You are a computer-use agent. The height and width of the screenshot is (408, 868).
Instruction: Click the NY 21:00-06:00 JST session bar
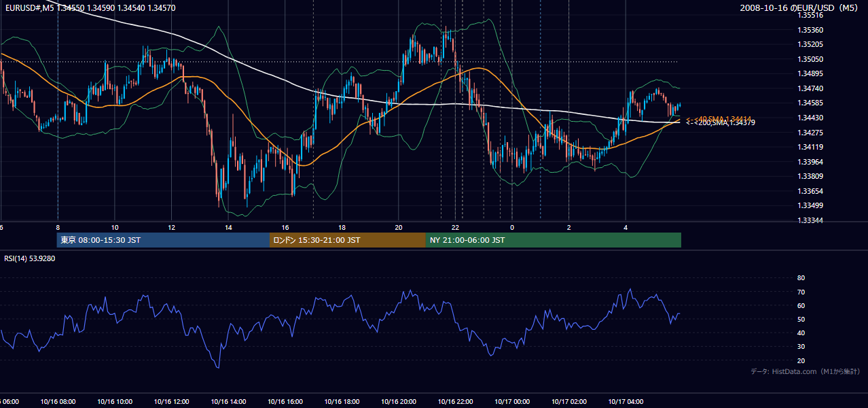click(554, 240)
